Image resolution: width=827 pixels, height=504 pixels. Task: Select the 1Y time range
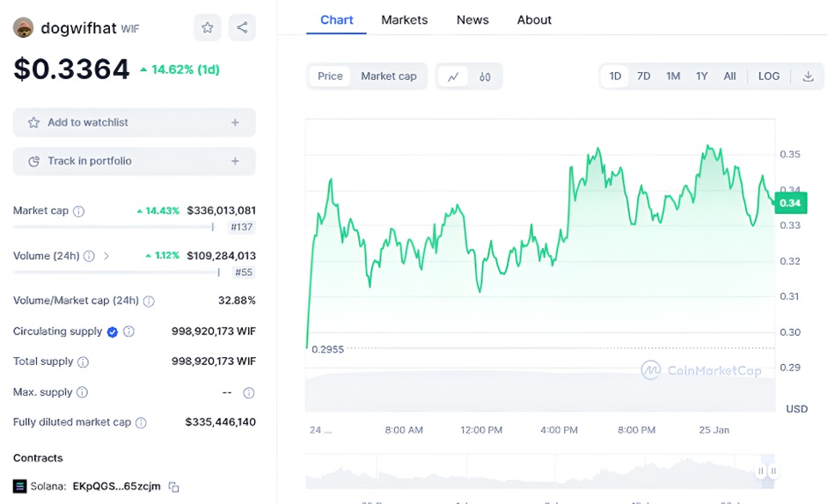click(x=701, y=77)
